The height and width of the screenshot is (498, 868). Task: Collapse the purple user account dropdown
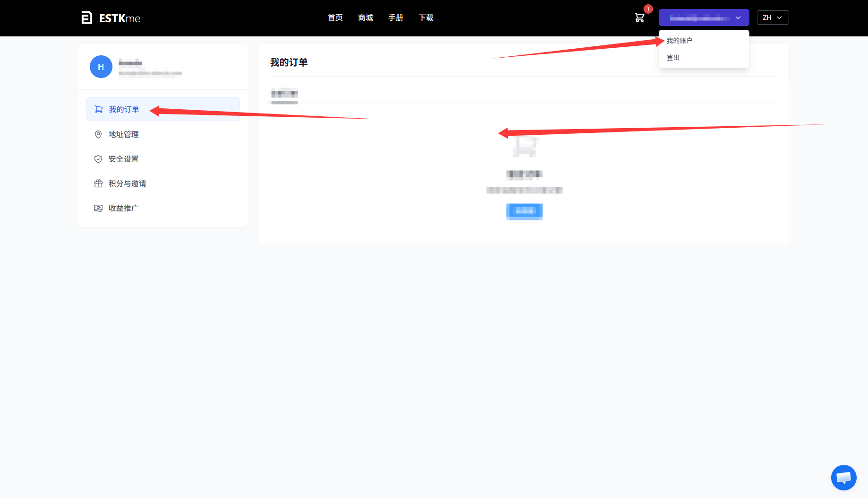(x=704, y=17)
